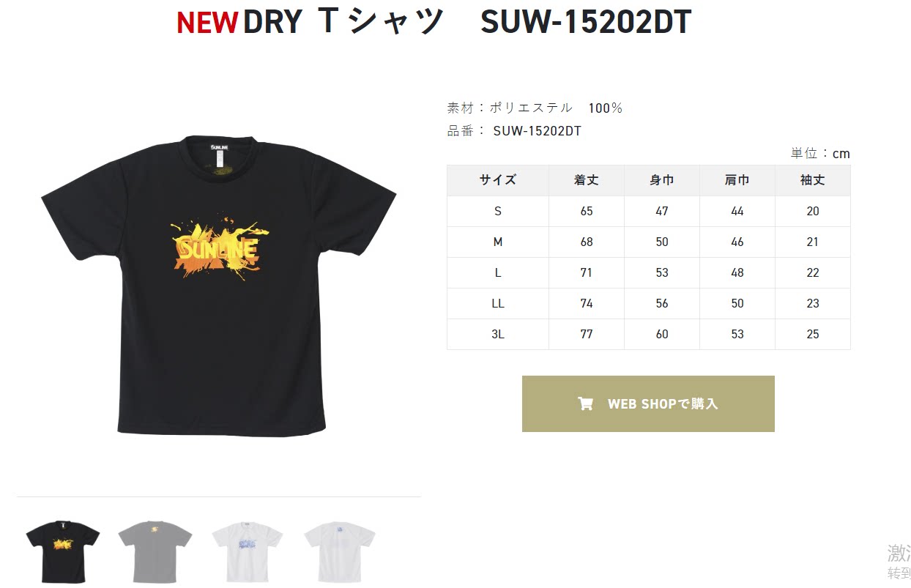Click the 身巾 column header
This screenshot has height=588, width=911.
coord(662,180)
